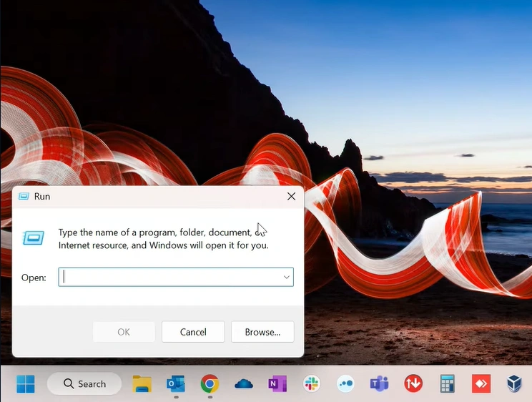Viewport: 532px width, 402px height.
Task: Open VirtualBox cube icon in the taskbar
Action: point(514,383)
